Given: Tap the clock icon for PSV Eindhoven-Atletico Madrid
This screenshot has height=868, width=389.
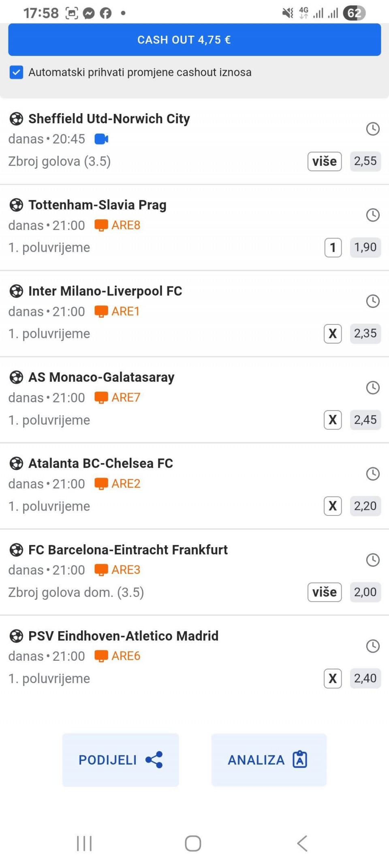Looking at the screenshot, I should 372,646.
